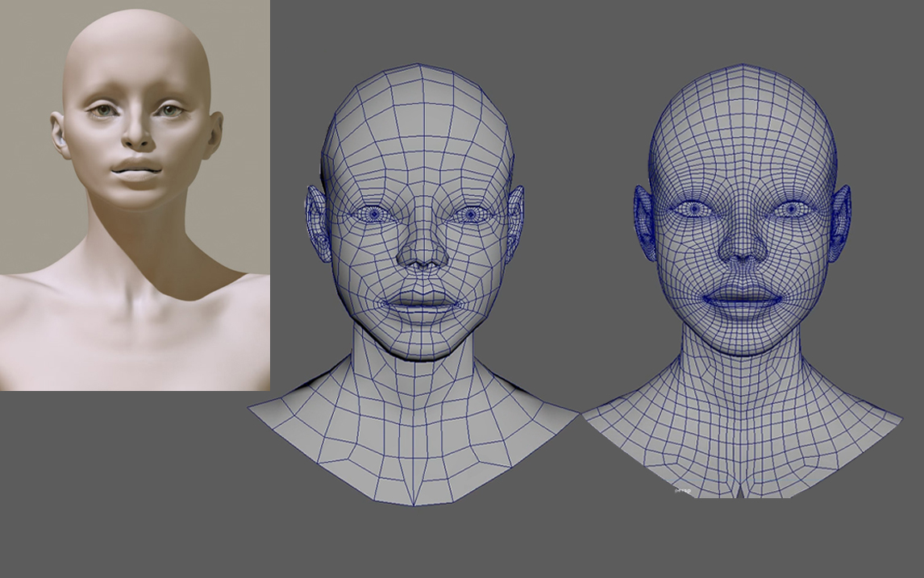Select the low-poly wireframe head mesh

[414, 284]
